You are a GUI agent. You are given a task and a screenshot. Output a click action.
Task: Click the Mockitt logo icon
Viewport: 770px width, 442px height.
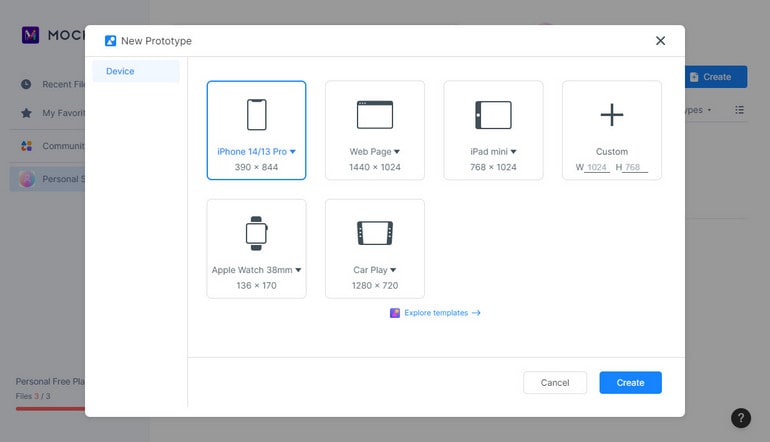pyautogui.click(x=30, y=35)
